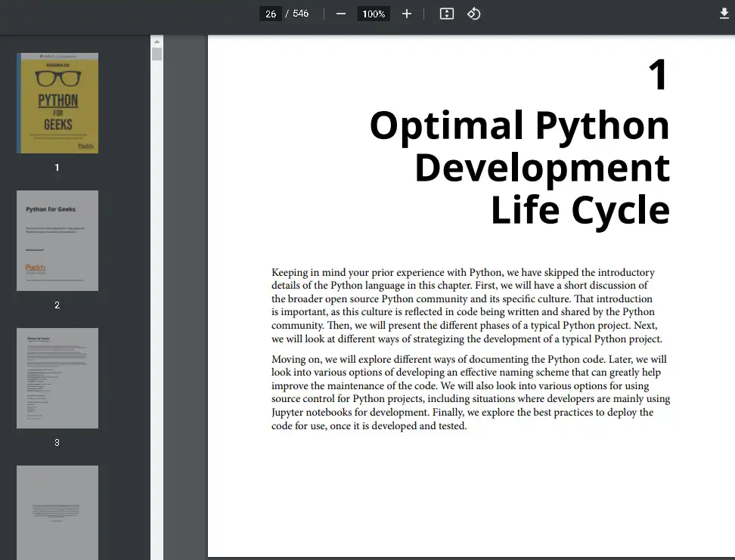Select the partially visible fourth page thumbnail
735x560 pixels.
coord(57,512)
